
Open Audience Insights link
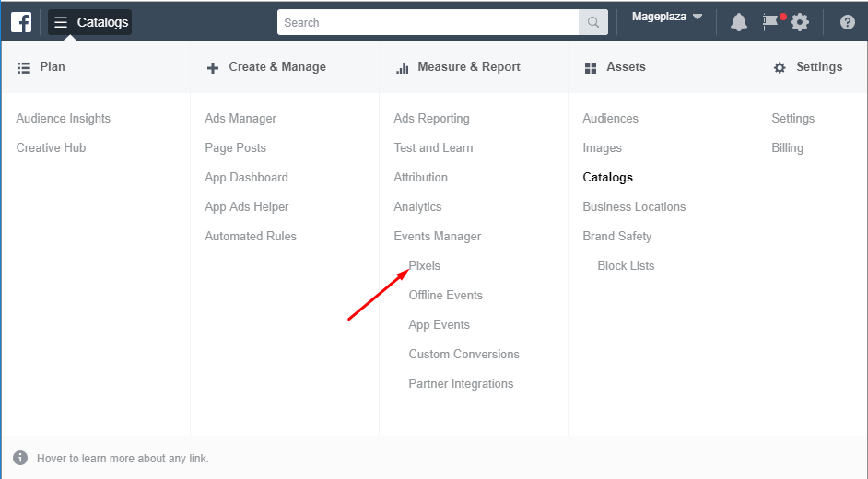point(64,118)
